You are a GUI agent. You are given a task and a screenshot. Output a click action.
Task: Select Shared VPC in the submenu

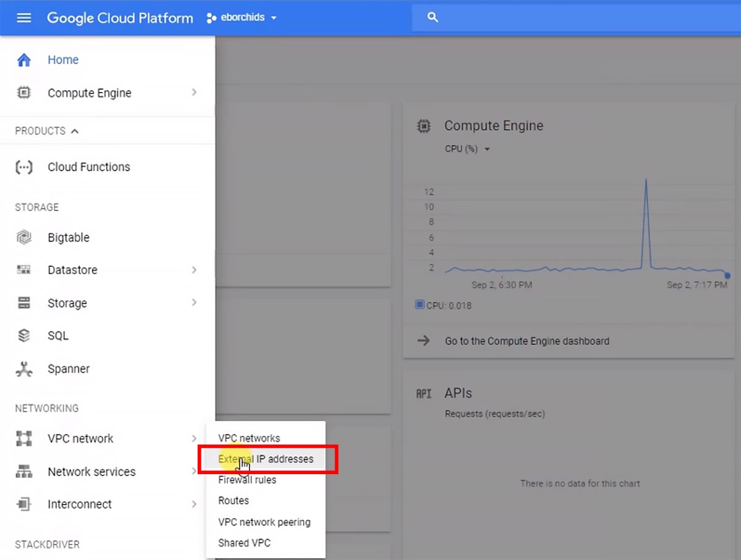pos(245,543)
